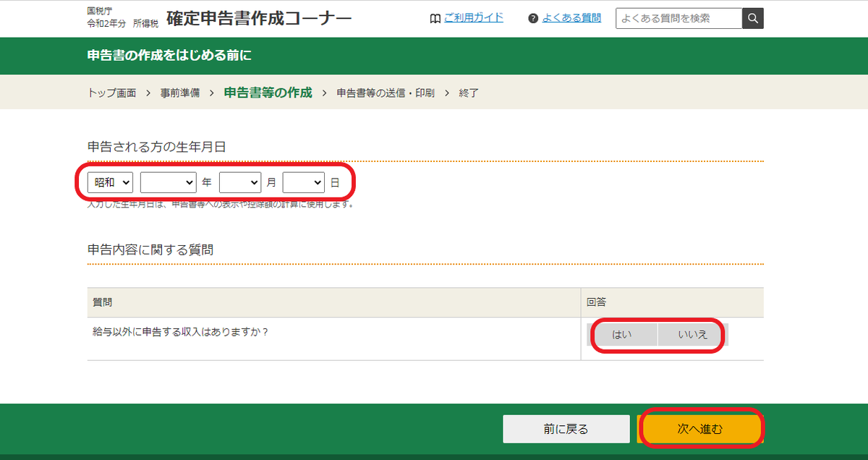Screen dimensions: 868x460
Task: Click トップ画面 in the step breadcrumb
Action: [111, 93]
